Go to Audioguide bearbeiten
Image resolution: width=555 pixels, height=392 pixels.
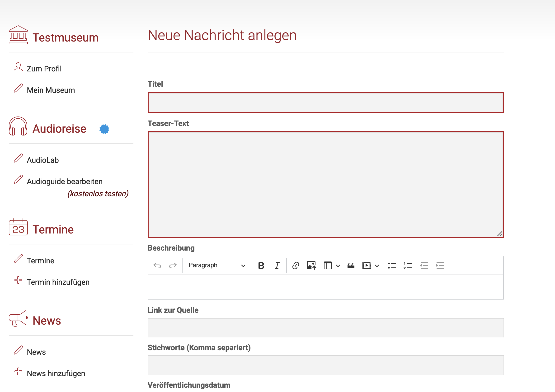pyautogui.click(x=65, y=182)
